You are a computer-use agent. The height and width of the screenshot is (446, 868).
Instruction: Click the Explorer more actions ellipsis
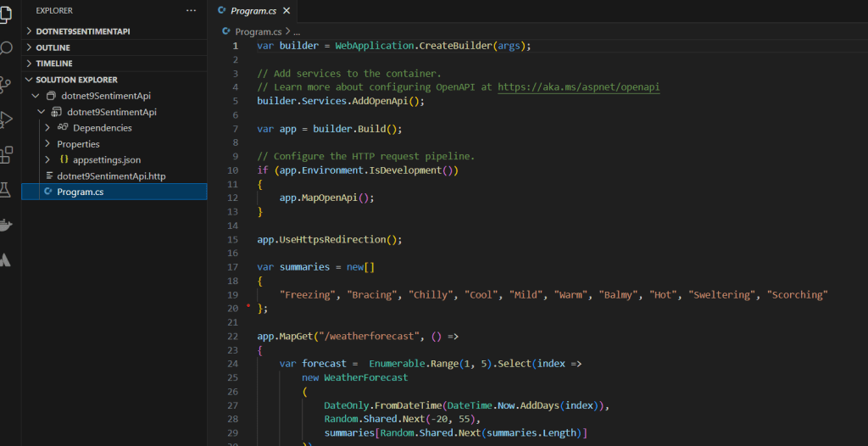point(191,10)
